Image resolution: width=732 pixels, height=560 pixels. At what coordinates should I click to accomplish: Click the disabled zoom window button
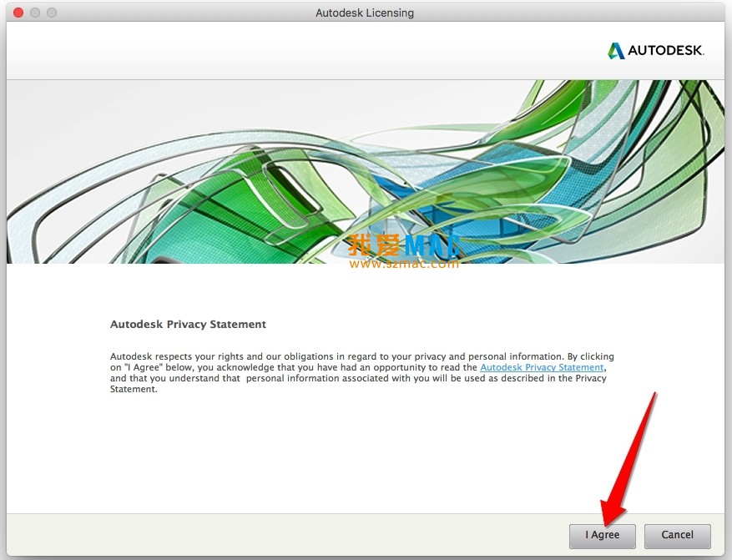click(52, 13)
